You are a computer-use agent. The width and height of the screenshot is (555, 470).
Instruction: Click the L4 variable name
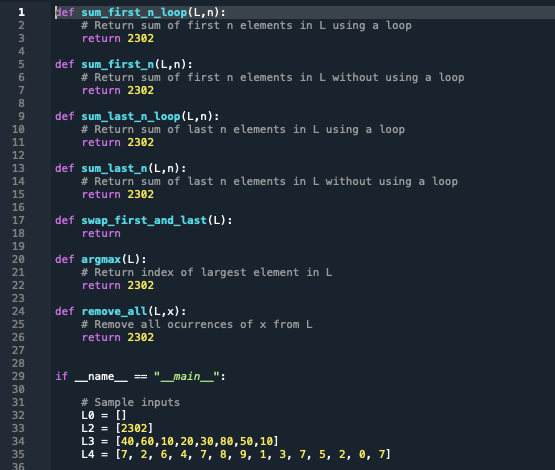[88, 454]
